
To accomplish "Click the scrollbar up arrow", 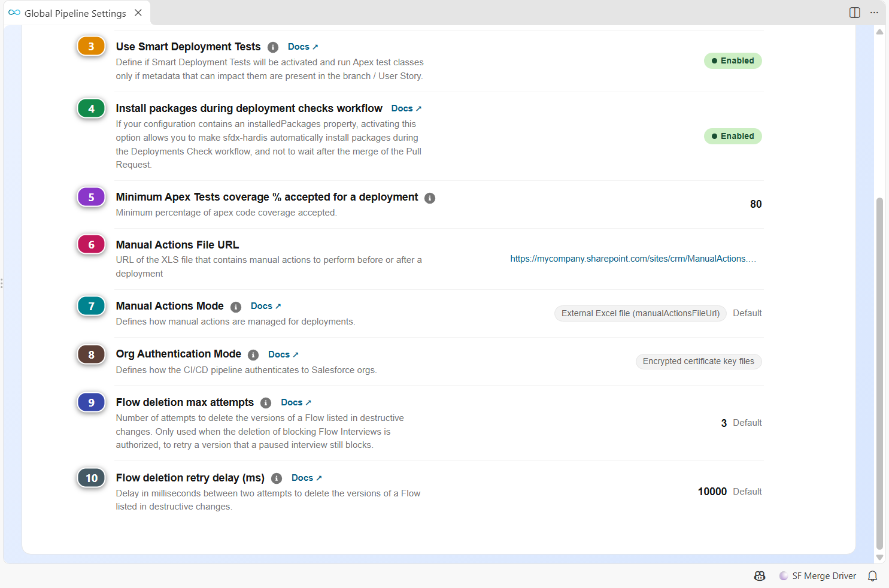I will point(879,32).
